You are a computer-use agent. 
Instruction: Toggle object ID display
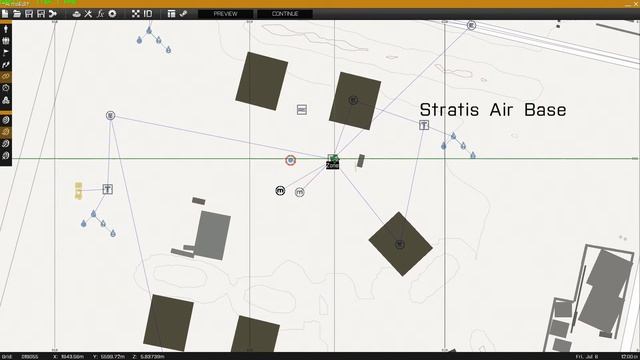(148, 14)
